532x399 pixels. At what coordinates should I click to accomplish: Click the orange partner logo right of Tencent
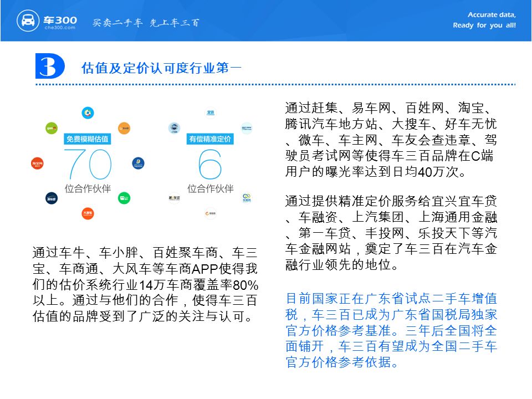click(x=124, y=128)
